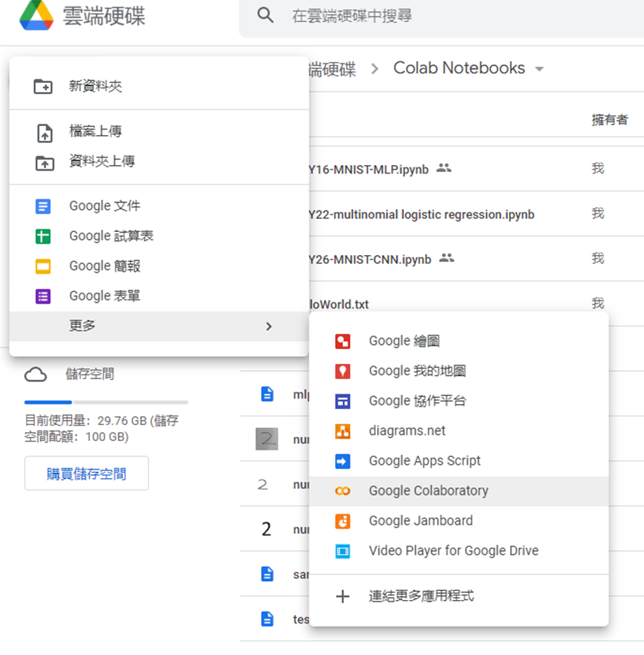Select Video Player for Google Drive
The image size is (644, 655).
pos(459,551)
